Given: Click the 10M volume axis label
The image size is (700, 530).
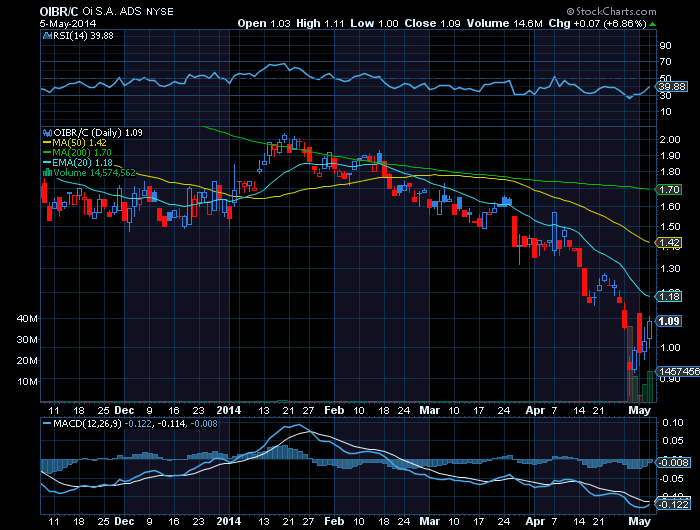Looking at the screenshot, I should [x=27, y=382].
